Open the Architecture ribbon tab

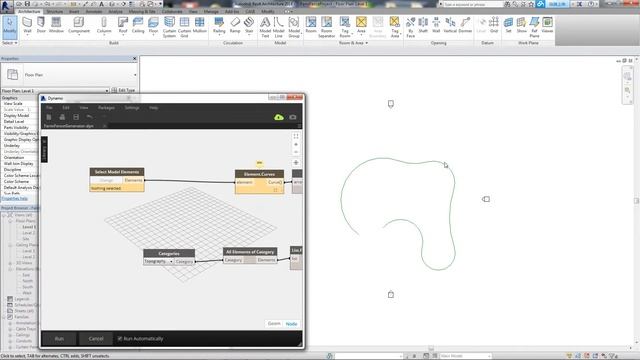pos(29,11)
